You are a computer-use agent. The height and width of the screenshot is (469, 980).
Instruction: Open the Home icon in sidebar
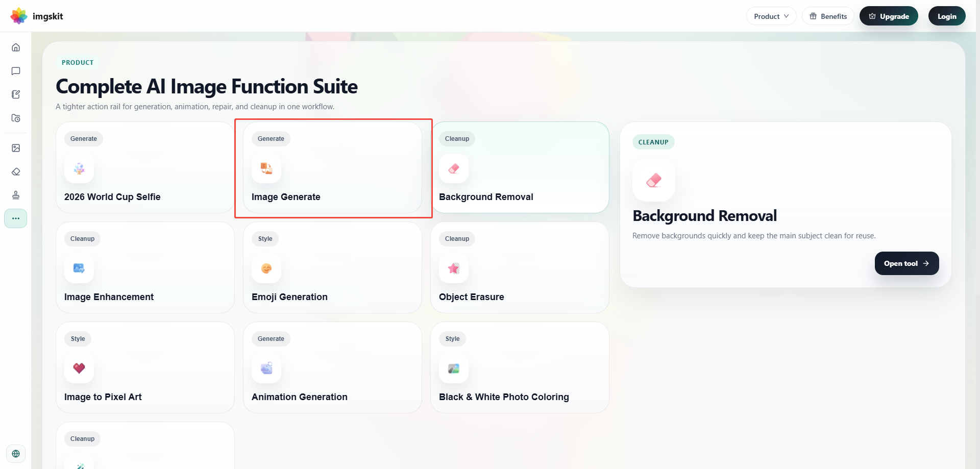click(16, 47)
